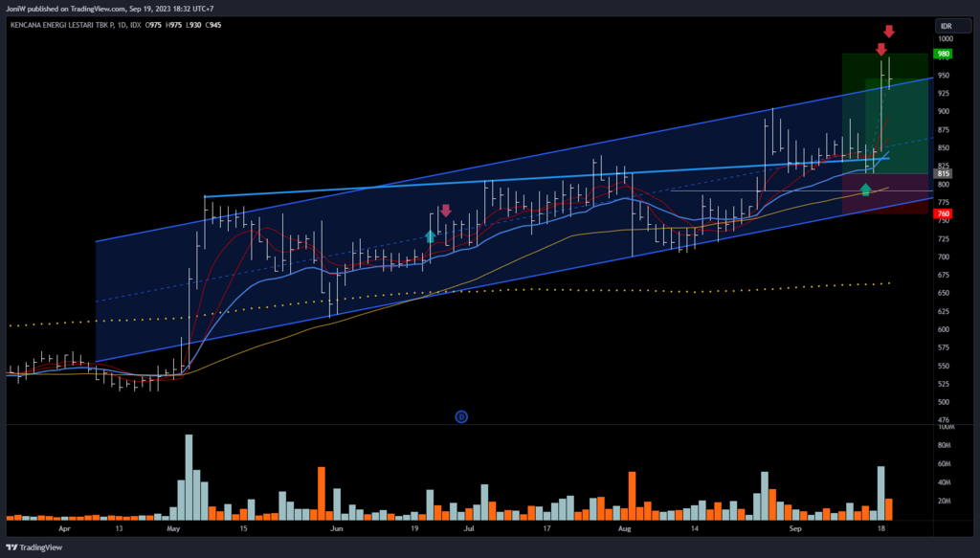
Task: Click the red 760 stop price label
Action: click(x=944, y=213)
